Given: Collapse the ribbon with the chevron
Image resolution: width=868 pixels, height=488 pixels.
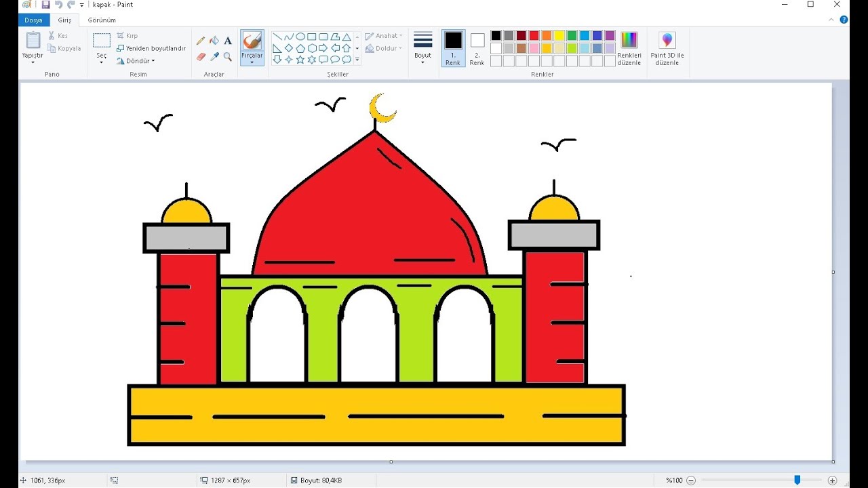Looking at the screenshot, I should pos(832,20).
